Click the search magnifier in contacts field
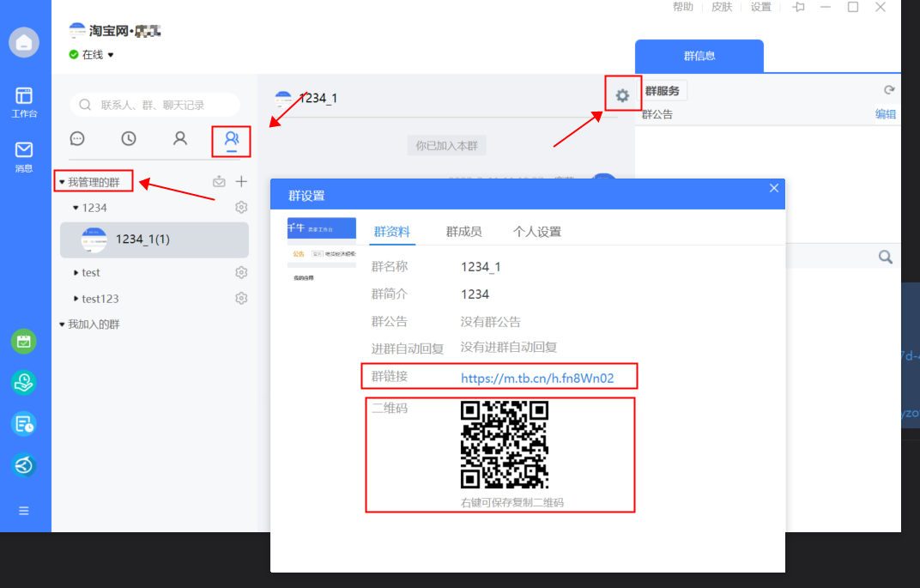920x588 pixels. tap(85, 105)
